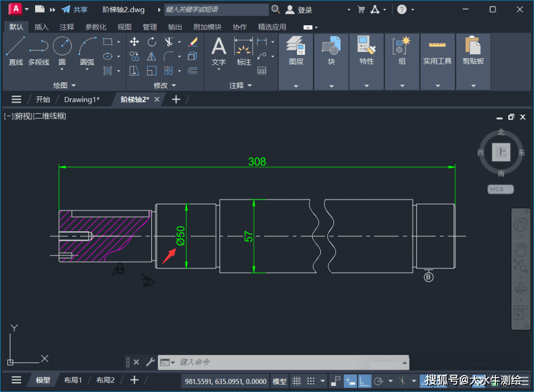Expand the Modify (修改) panel
The height and width of the screenshot is (392, 534).
[x=165, y=85]
